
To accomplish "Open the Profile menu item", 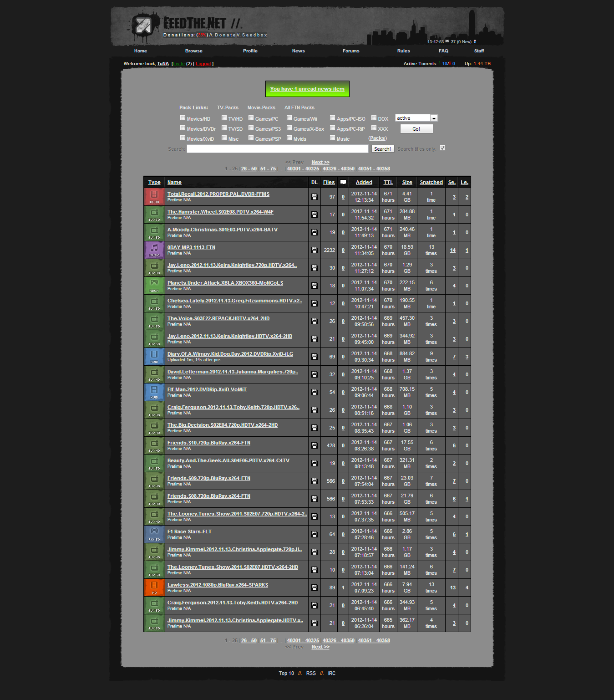I will (x=250, y=51).
